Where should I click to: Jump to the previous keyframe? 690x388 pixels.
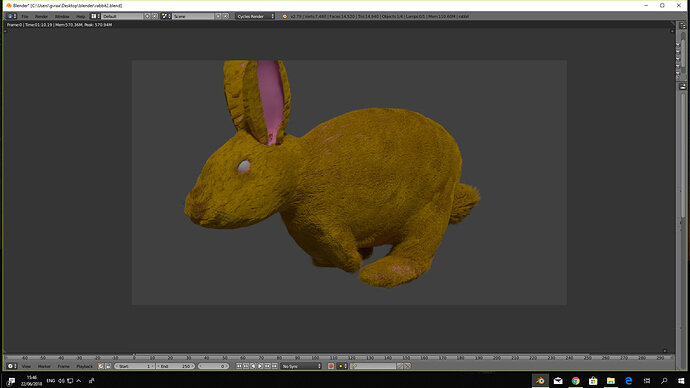pyautogui.click(x=246, y=366)
